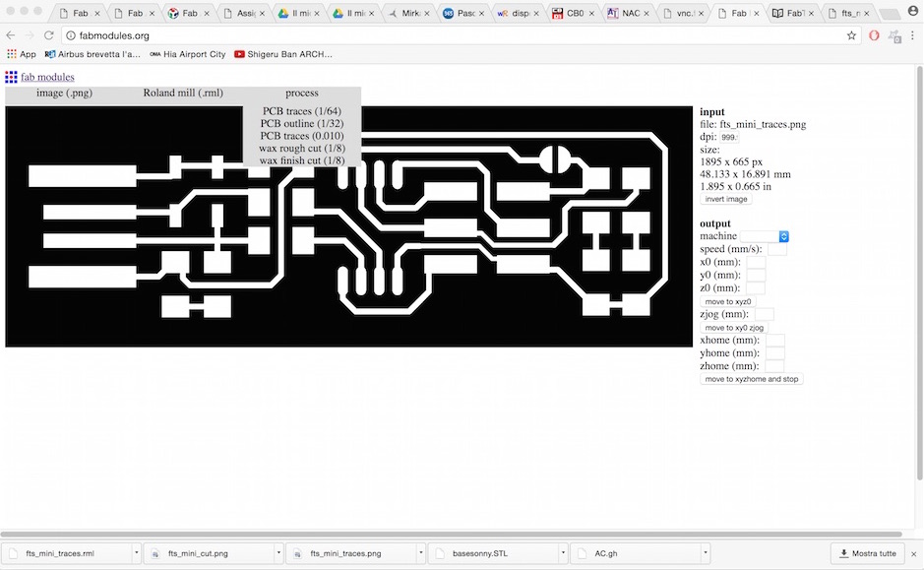Click move to xyzhome and stop button
The image size is (924, 570).
coord(752,379)
